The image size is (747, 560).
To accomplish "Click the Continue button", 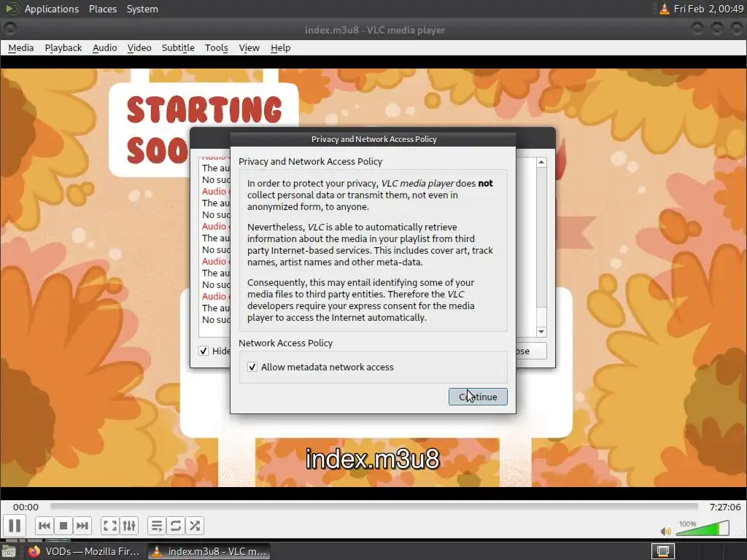I will click(478, 397).
